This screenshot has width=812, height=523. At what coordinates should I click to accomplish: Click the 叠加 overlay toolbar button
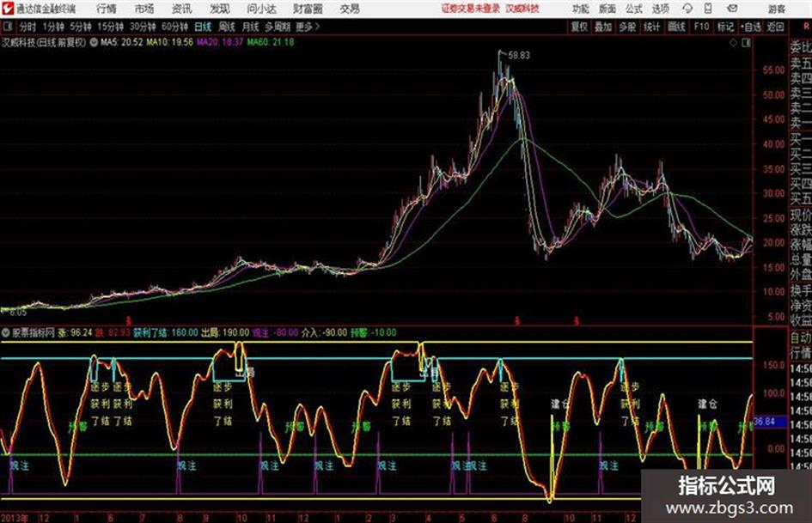tap(603, 27)
